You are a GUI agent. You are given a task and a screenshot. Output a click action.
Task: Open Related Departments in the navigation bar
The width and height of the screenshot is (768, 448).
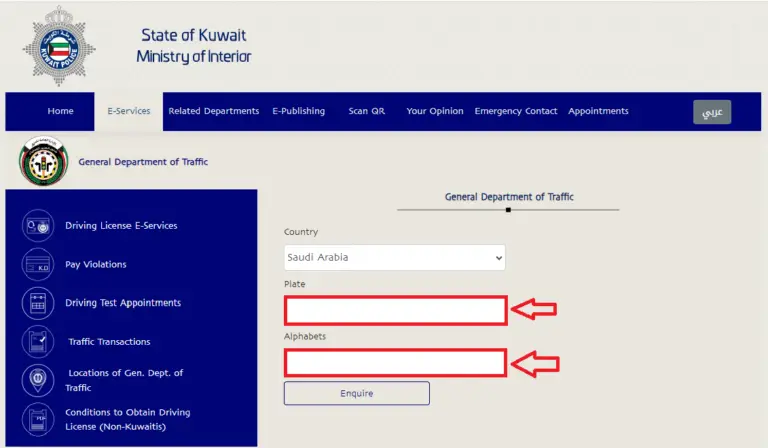tap(214, 111)
